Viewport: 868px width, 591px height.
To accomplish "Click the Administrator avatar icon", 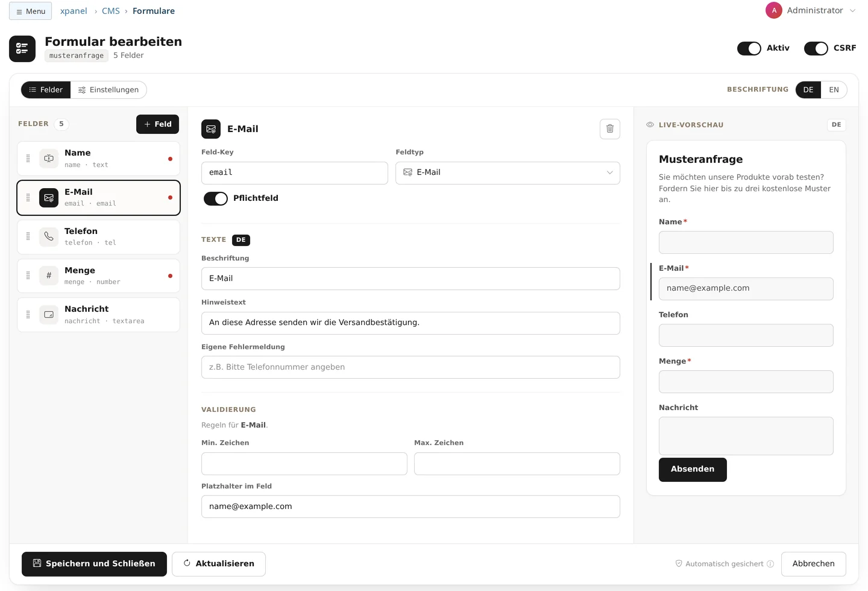I will point(774,10).
